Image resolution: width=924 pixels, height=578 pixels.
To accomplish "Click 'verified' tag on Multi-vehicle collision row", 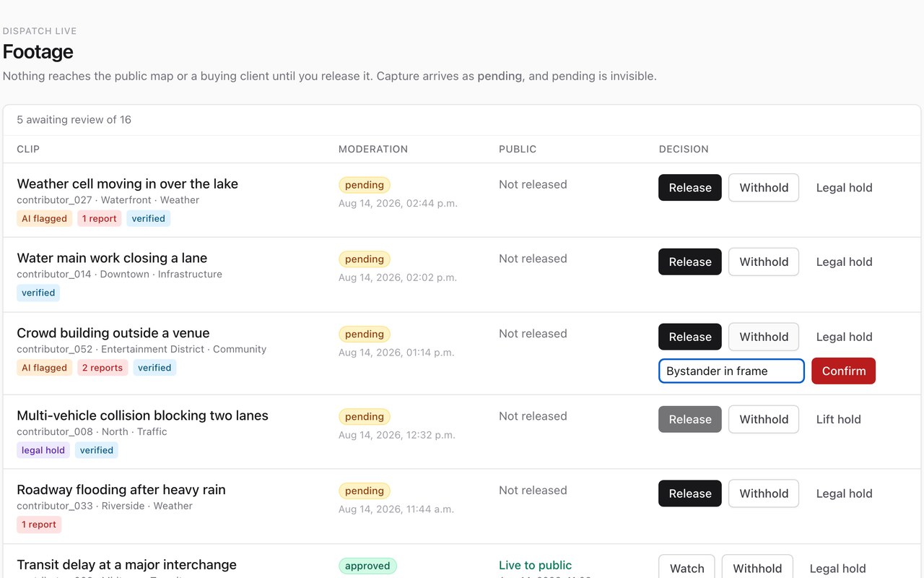I will tap(97, 450).
